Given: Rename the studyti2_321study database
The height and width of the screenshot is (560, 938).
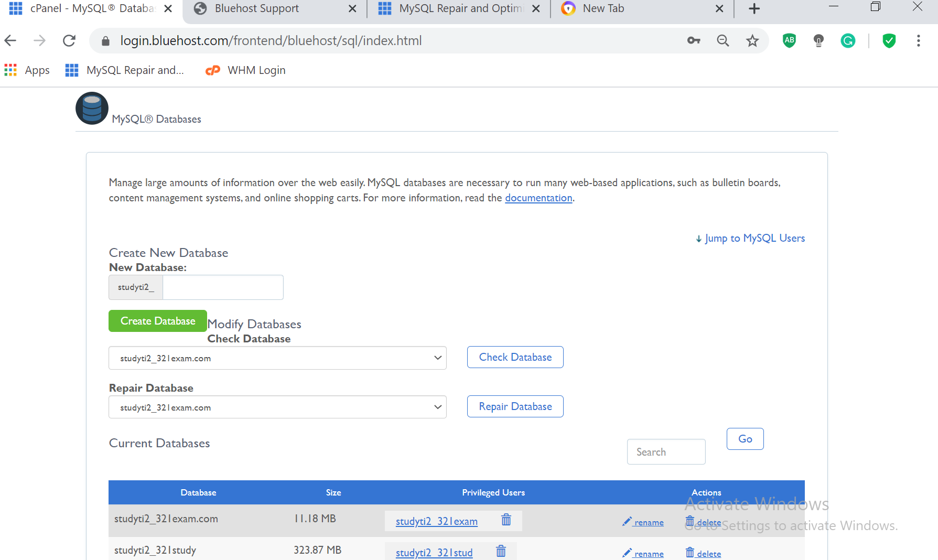Looking at the screenshot, I should pyautogui.click(x=643, y=554).
